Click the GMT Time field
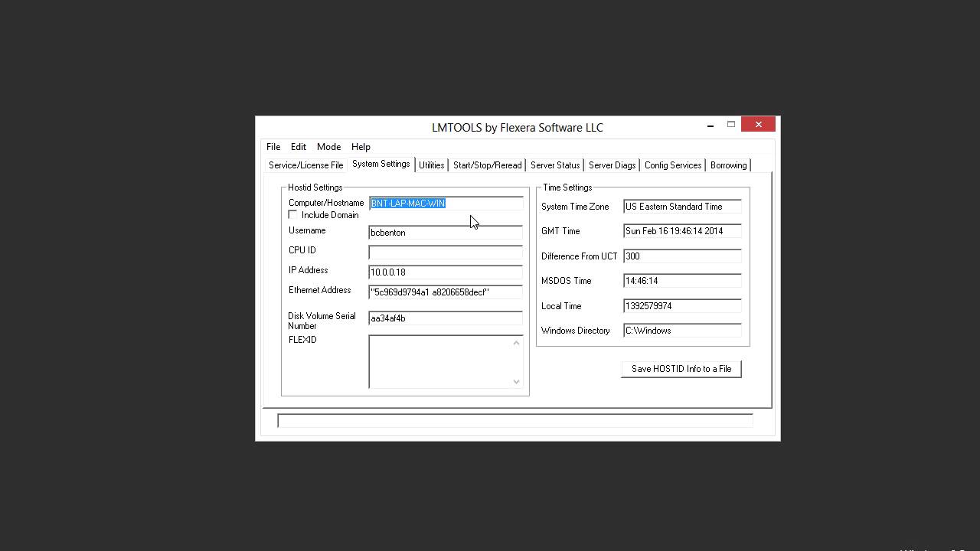 [682, 231]
